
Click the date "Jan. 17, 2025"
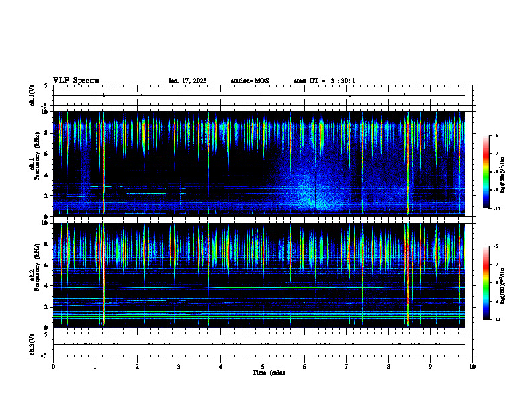187,81
